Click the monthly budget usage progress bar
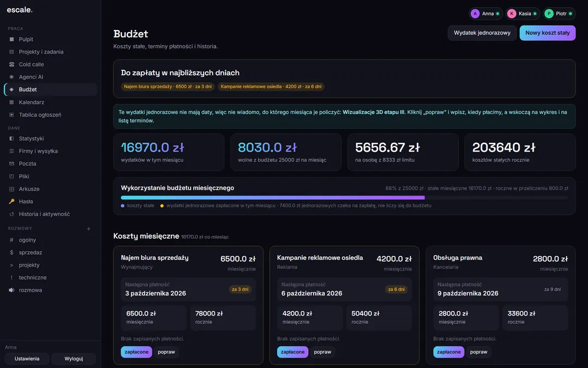 344,197
